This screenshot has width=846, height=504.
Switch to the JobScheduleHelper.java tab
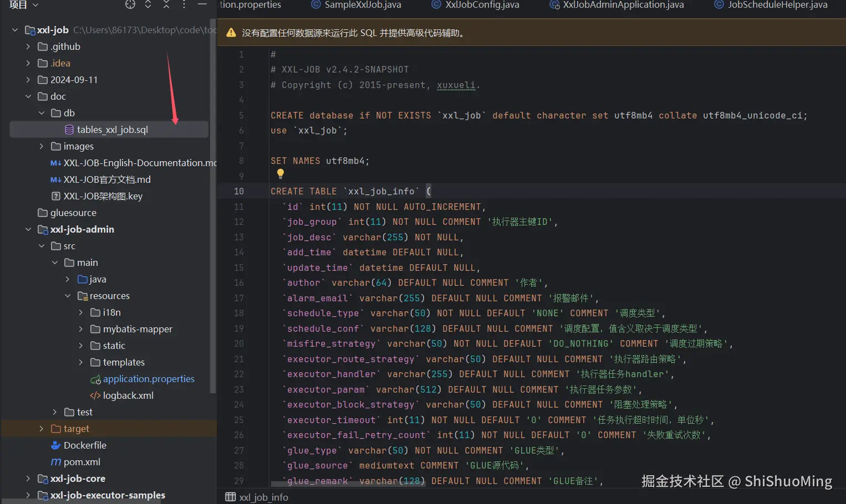click(771, 5)
